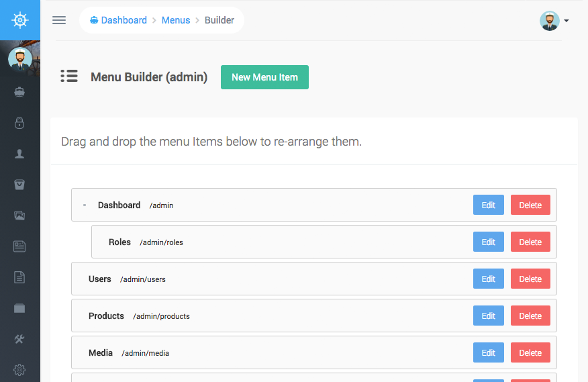Open the person Users sidebar icon

click(x=19, y=154)
